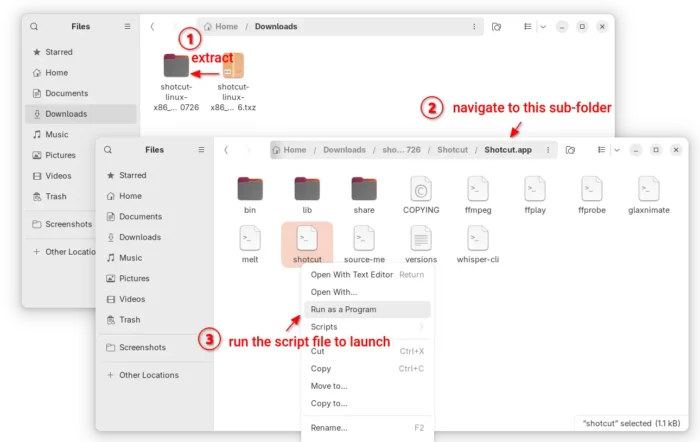
Task: Select the shotcut-linux .txz archive file
Action: 233,65
